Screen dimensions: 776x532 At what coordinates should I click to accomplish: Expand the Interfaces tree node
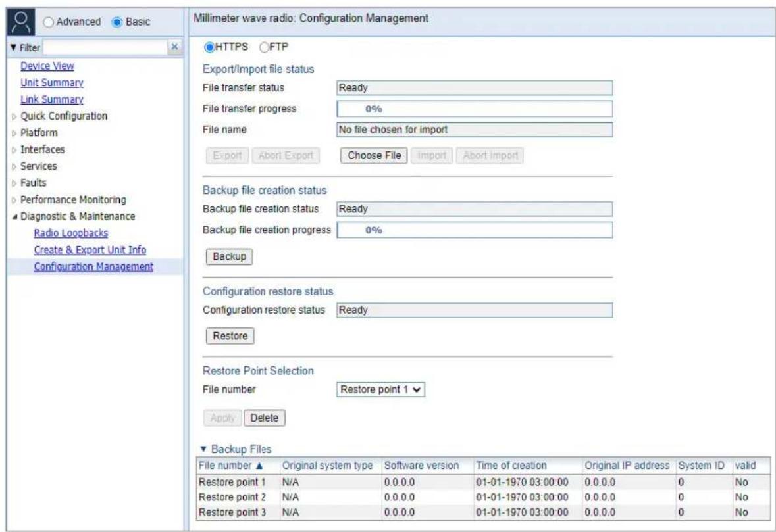coord(14,150)
